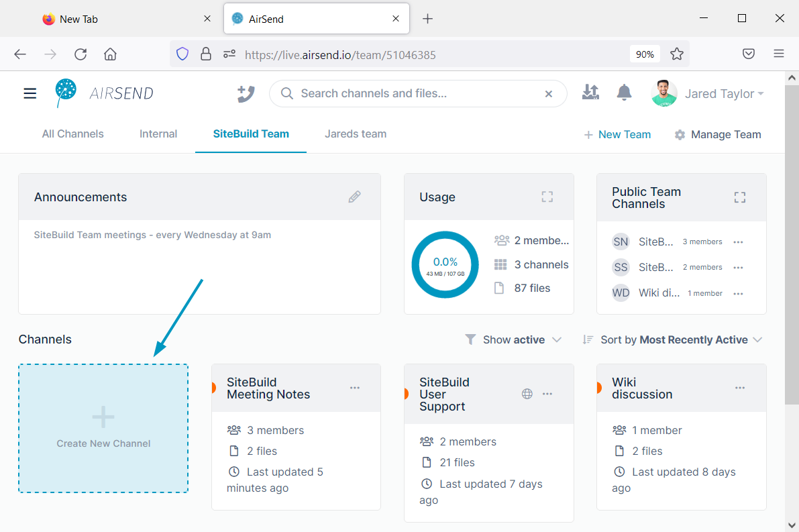Screen dimensions: 799x532
Task: Select the SiteBuild Team tab
Action: (251, 134)
